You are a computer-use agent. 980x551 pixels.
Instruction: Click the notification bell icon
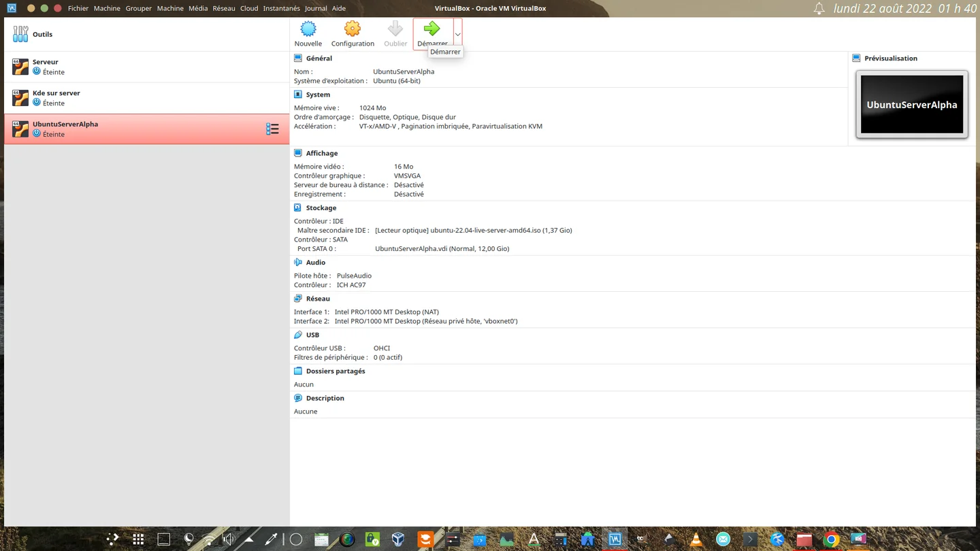pos(819,8)
